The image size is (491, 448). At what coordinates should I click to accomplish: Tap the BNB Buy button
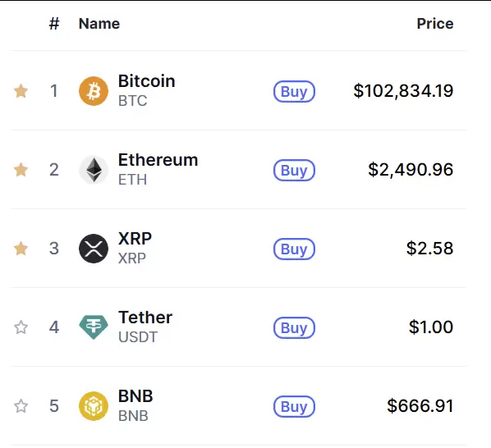(x=294, y=407)
